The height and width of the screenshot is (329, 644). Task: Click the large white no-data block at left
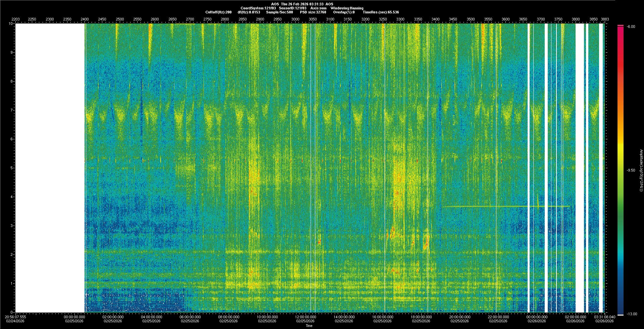click(x=50, y=168)
